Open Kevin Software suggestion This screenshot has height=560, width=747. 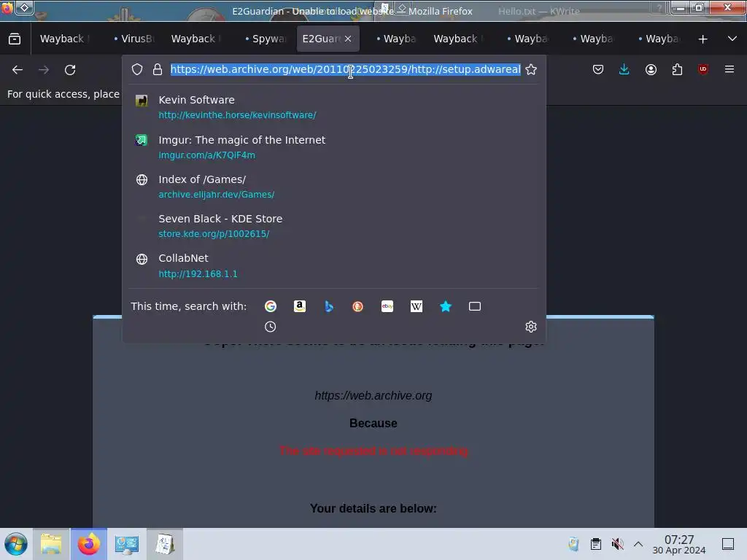pyautogui.click(x=333, y=107)
